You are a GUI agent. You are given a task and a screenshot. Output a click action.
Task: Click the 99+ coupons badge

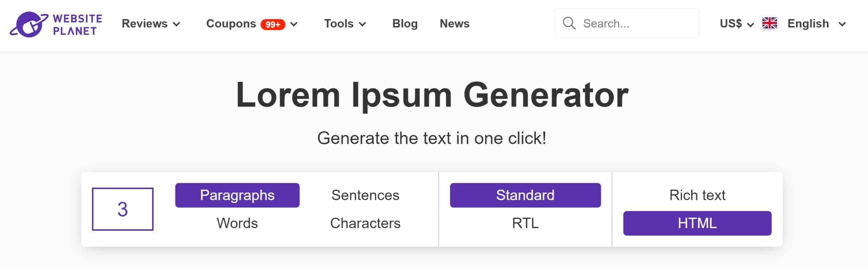[273, 24]
